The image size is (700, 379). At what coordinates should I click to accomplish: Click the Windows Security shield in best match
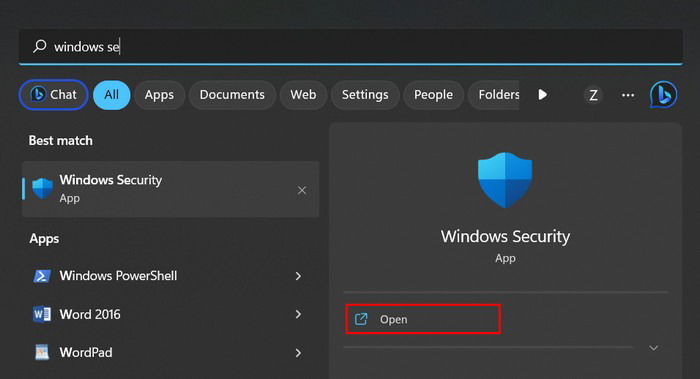(43, 189)
